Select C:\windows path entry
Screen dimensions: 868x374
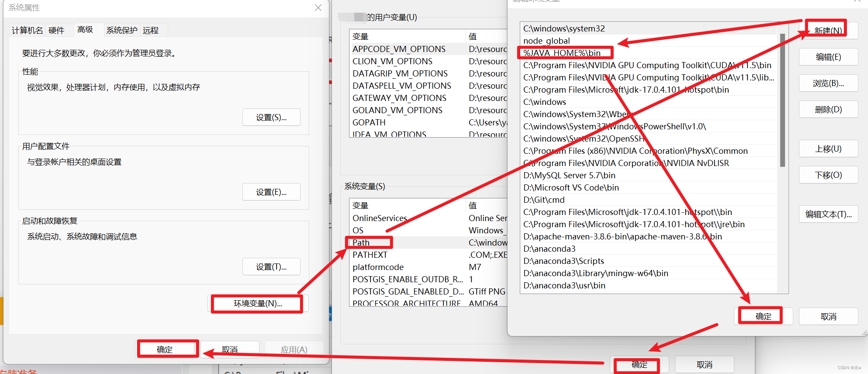650,102
